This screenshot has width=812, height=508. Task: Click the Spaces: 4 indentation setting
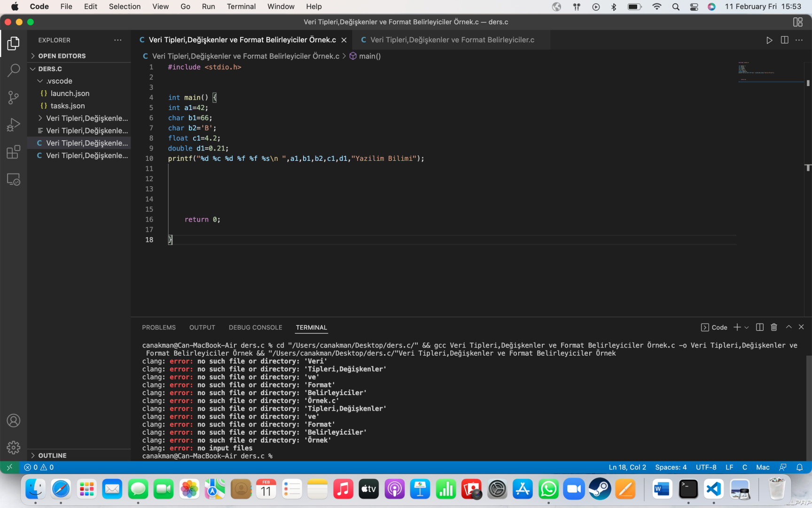[671, 467]
